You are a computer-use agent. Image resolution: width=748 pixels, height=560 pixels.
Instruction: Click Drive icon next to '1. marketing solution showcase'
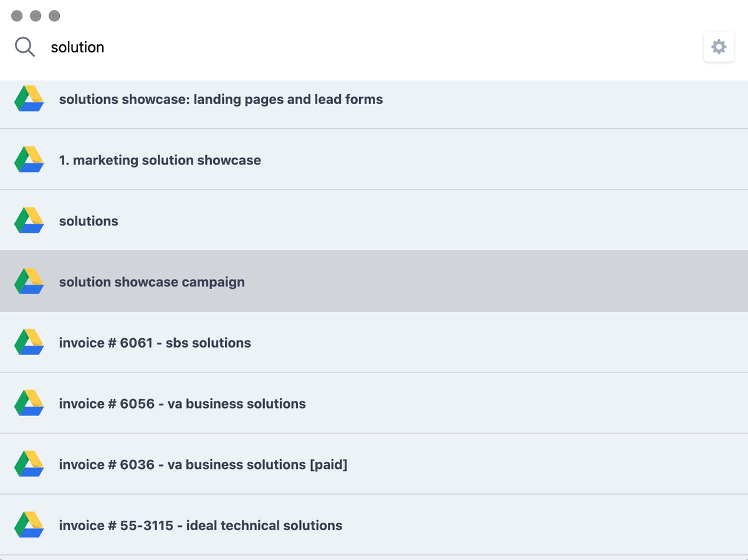[x=29, y=160]
